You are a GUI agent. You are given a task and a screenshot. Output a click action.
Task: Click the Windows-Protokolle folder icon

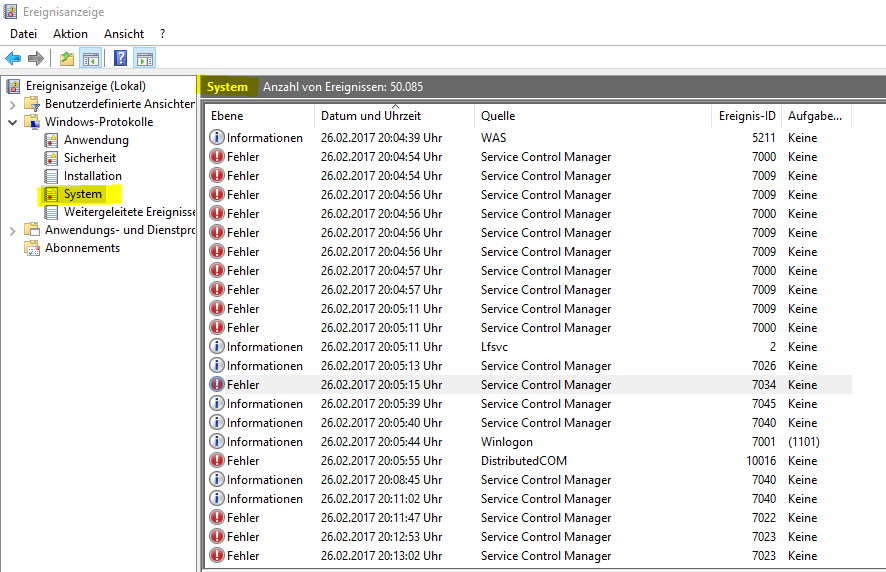click(32, 122)
